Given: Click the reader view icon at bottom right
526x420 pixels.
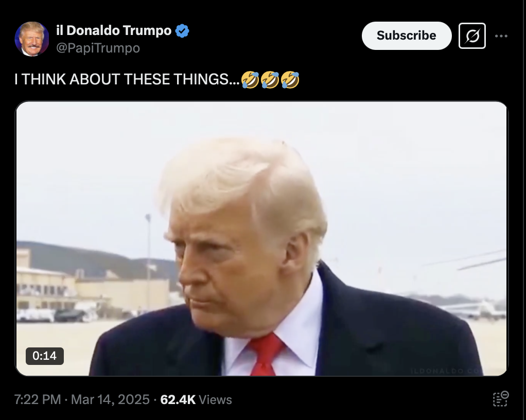Looking at the screenshot, I should click(501, 398).
